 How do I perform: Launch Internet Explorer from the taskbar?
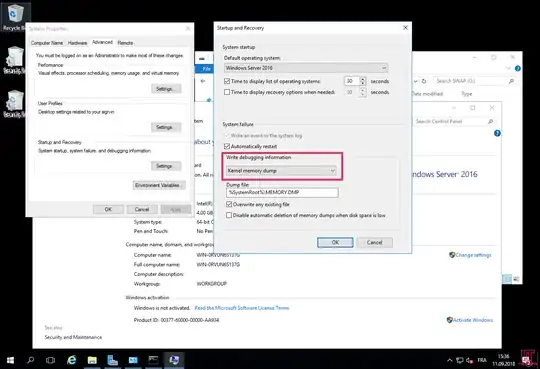71,360
